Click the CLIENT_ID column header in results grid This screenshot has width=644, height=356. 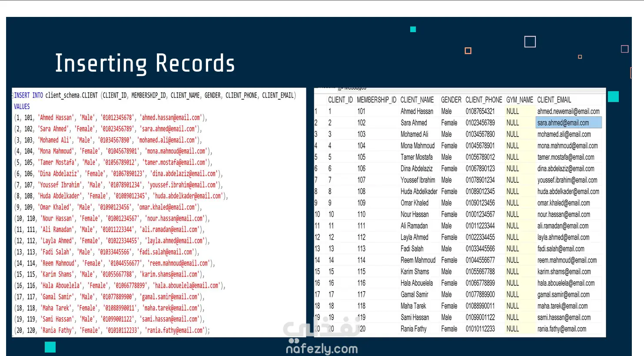click(340, 100)
